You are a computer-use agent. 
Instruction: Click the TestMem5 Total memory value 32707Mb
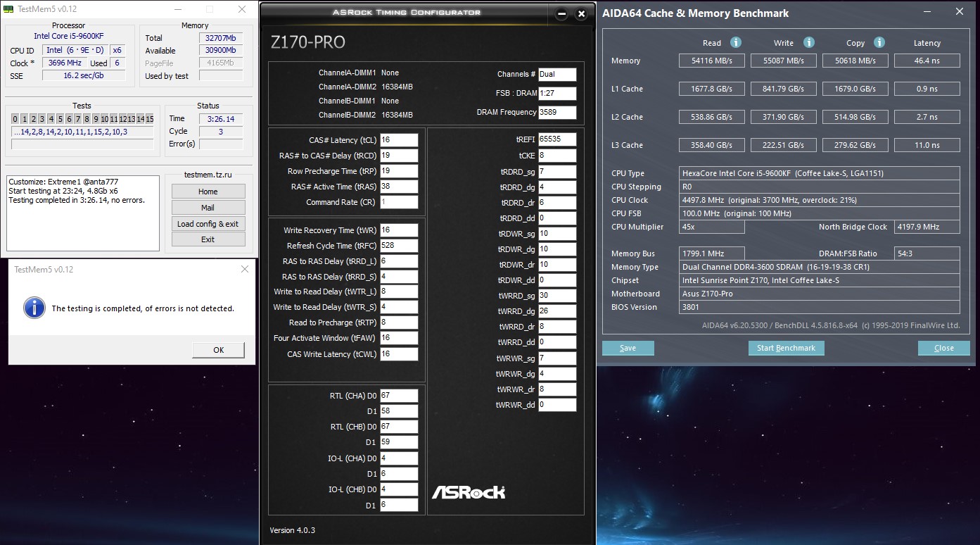220,38
